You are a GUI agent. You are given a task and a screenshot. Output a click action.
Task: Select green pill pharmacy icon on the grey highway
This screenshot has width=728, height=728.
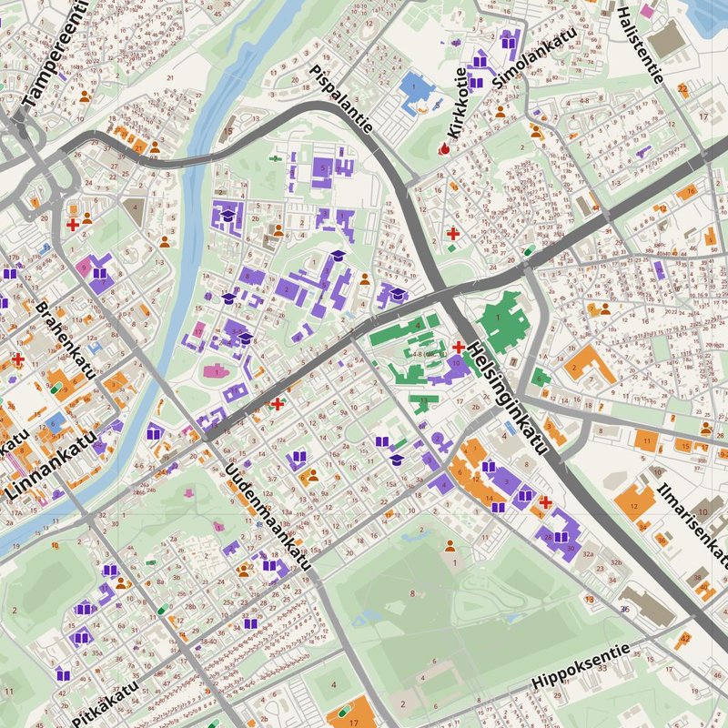tap(529, 251)
